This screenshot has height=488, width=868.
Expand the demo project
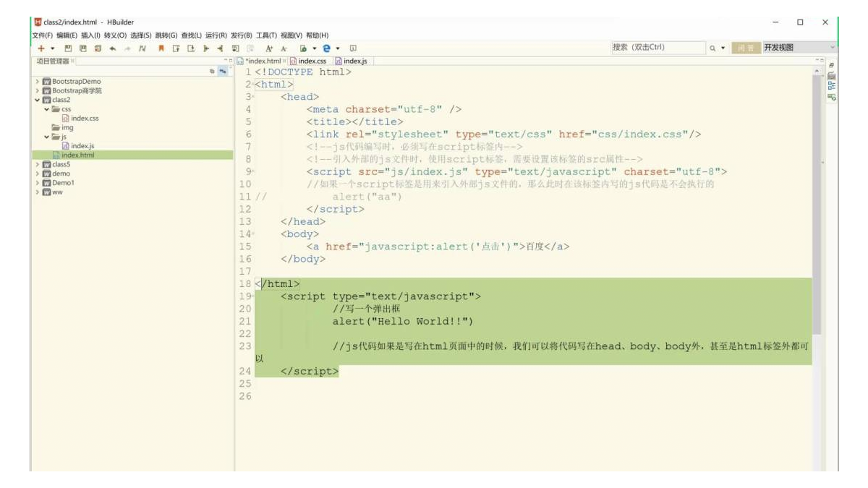pyautogui.click(x=37, y=174)
